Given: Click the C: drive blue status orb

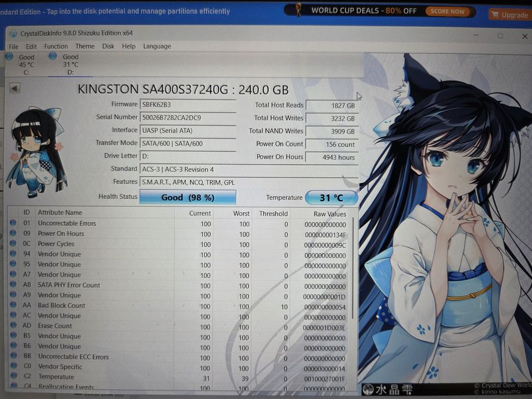Looking at the screenshot, I should (9, 56).
